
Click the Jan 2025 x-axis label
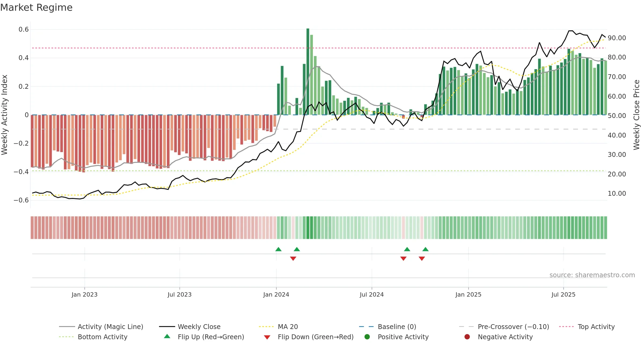pyautogui.click(x=468, y=294)
